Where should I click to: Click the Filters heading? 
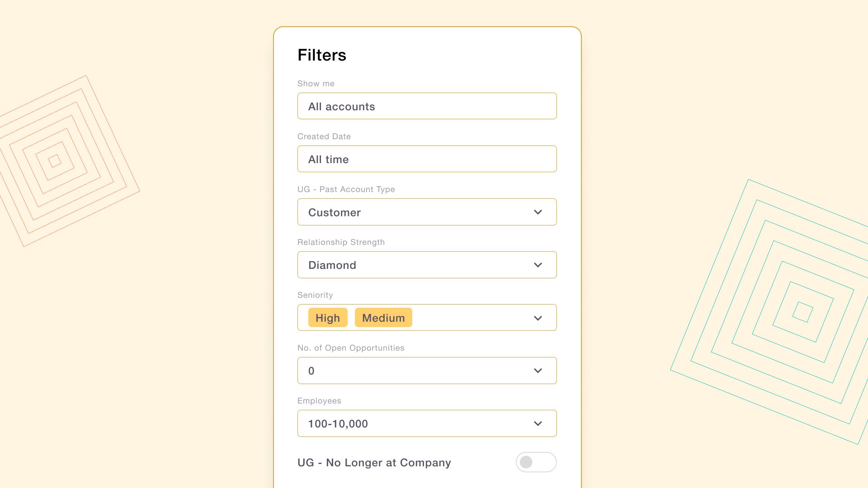point(322,55)
